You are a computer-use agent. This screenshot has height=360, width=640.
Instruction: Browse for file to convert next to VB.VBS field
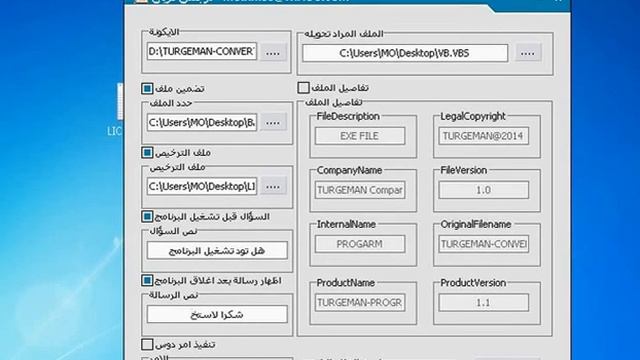click(528, 53)
